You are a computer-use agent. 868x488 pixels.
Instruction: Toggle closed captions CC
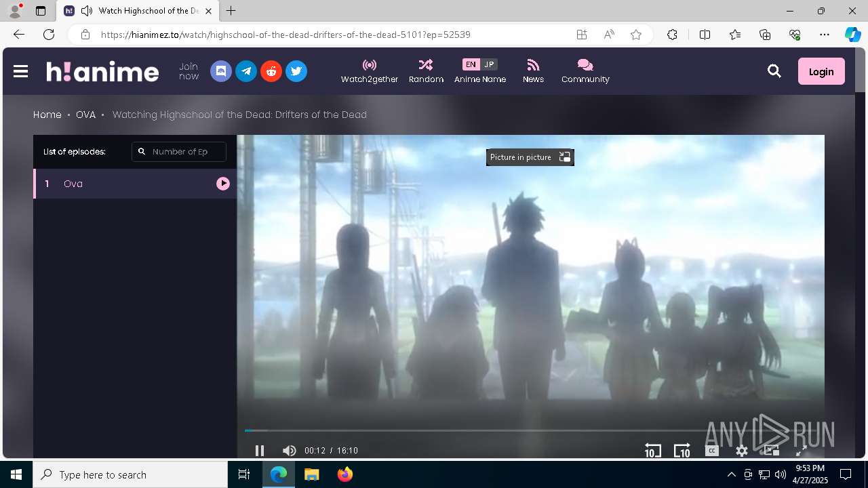coord(712,451)
